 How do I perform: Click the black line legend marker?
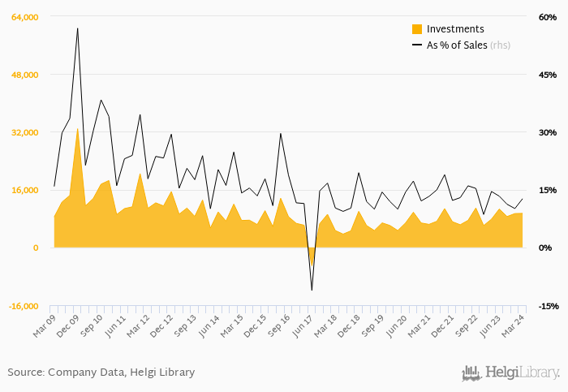(x=417, y=45)
